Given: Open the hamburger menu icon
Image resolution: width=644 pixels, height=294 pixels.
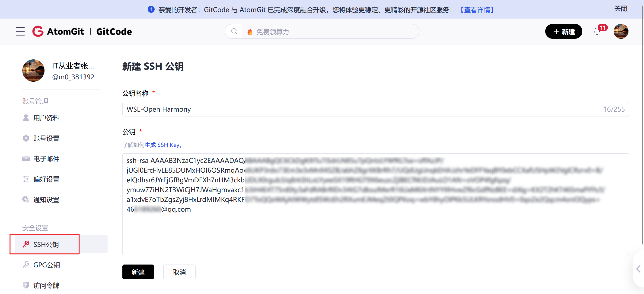Looking at the screenshot, I should pyautogui.click(x=20, y=32).
